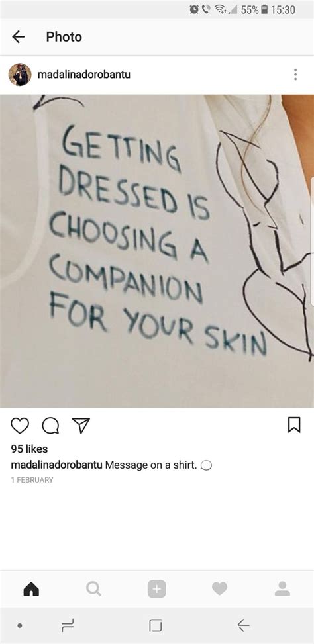Tap the Android home square button
Viewport: 314px width, 644px height.
click(156, 625)
